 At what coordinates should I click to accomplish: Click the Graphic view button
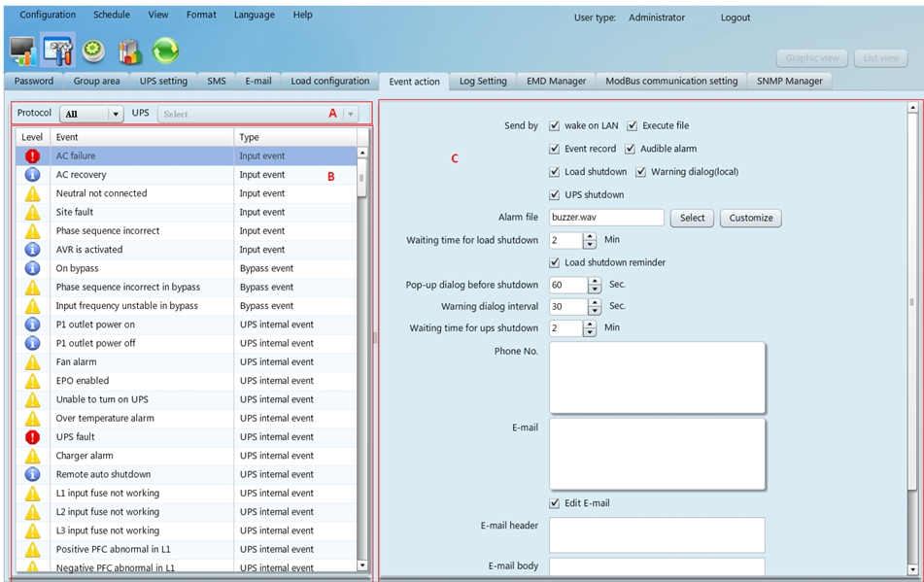click(811, 57)
